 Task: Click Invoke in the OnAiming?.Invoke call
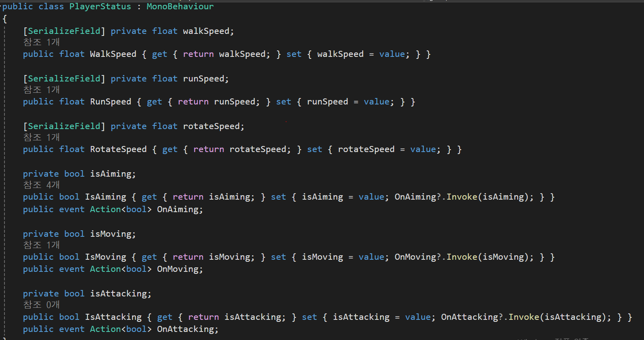click(462, 197)
